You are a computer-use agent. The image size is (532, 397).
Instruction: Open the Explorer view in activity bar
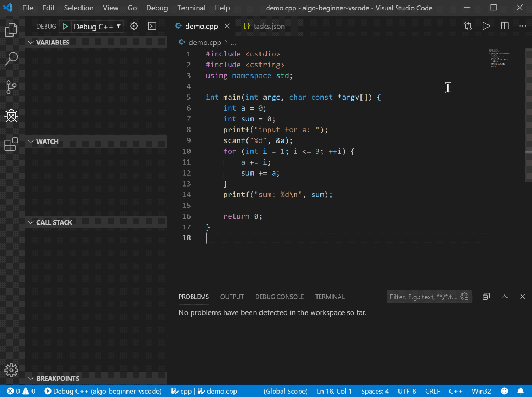click(11, 30)
